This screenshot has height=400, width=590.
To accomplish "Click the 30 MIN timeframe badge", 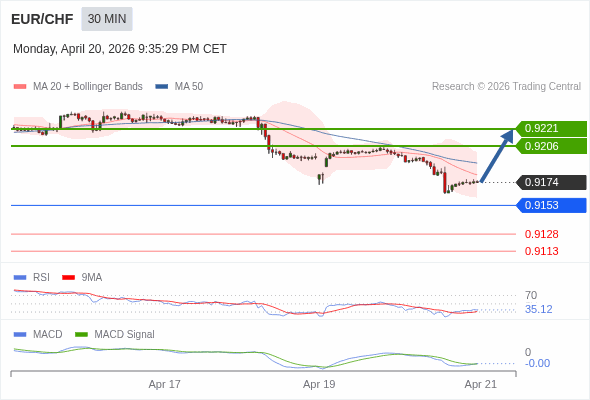I will 107,19.
